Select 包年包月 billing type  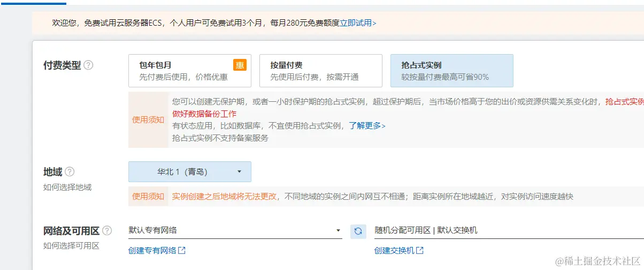pyautogui.click(x=190, y=71)
